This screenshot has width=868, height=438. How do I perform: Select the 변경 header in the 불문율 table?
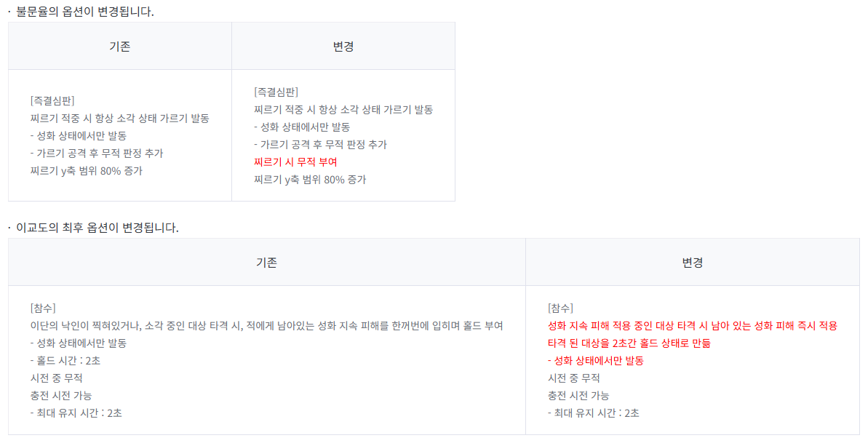[x=343, y=47]
